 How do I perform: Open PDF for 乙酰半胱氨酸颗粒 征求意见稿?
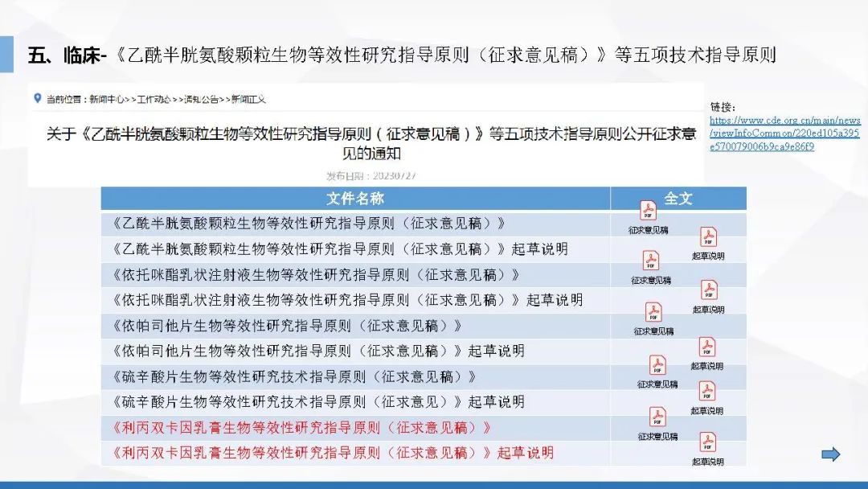pos(648,212)
